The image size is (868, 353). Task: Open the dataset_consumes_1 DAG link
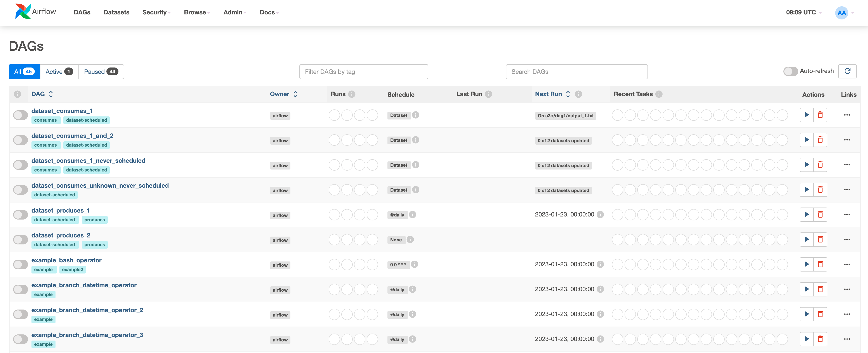pos(62,111)
